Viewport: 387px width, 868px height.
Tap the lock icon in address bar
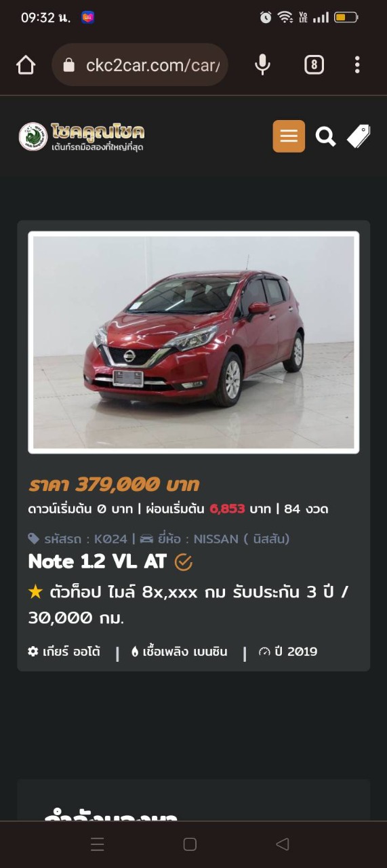point(68,65)
